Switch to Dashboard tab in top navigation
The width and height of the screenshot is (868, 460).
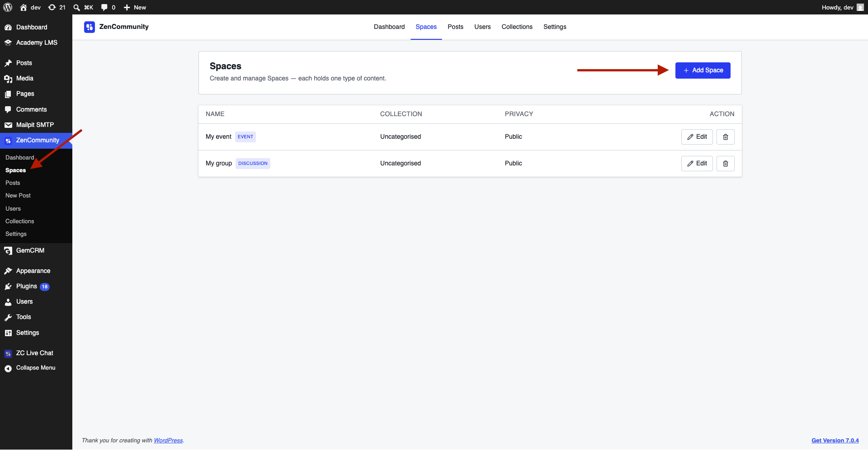pos(389,27)
